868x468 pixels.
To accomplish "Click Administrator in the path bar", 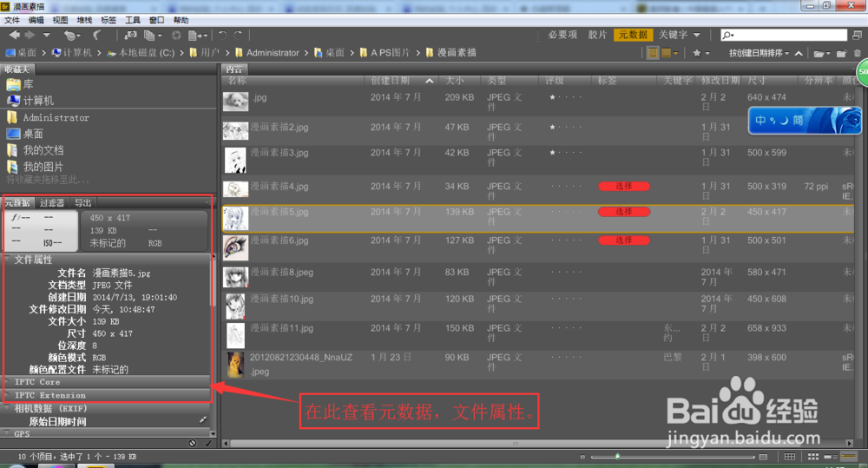I will [x=266, y=53].
